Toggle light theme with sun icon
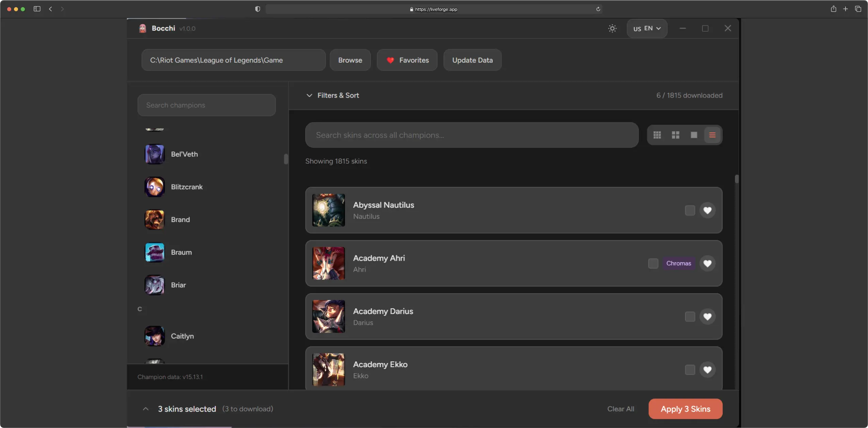The height and width of the screenshot is (428, 868). (612, 28)
